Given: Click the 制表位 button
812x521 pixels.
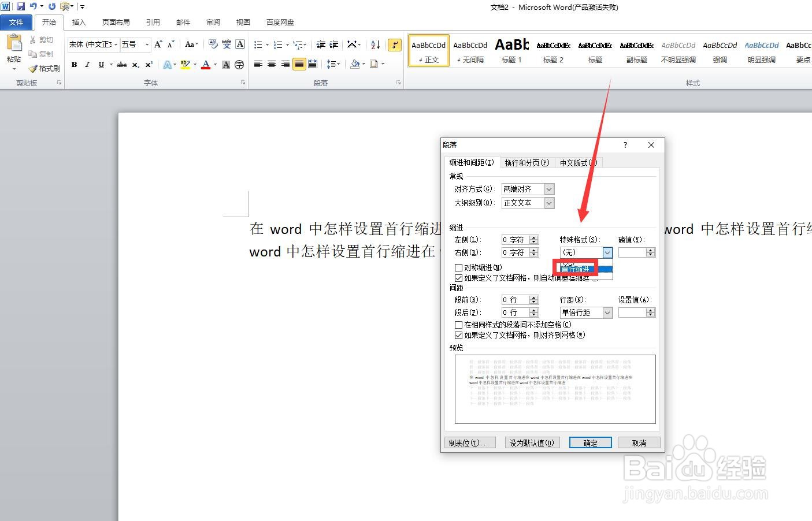Looking at the screenshot, I should (x=470, y=442).
